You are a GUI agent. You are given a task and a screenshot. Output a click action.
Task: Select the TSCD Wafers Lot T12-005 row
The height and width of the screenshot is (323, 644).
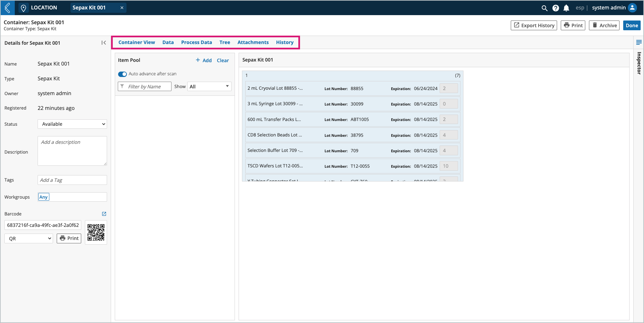tap(353, 166)
